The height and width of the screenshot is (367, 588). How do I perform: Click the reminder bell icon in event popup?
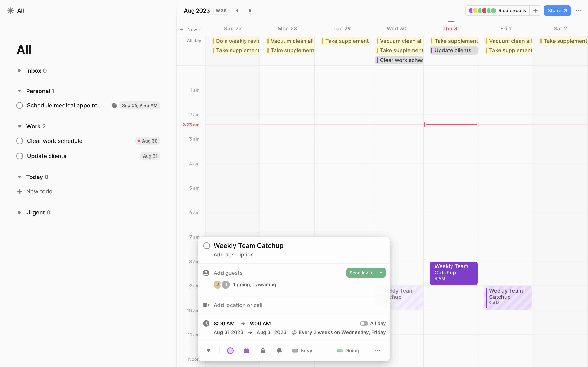[x=279, y=350]
